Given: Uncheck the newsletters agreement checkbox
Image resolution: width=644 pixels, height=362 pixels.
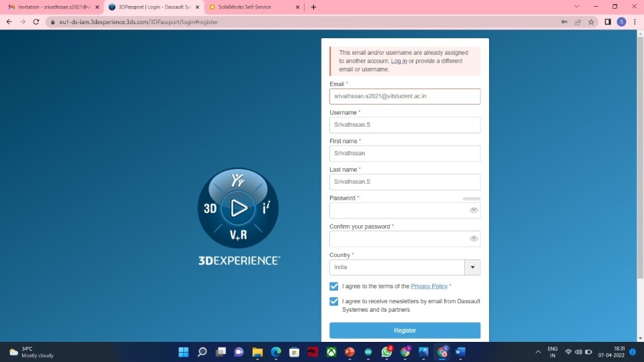Looking at the screenshot, I should pyautogui.click(x=334, y=301).
